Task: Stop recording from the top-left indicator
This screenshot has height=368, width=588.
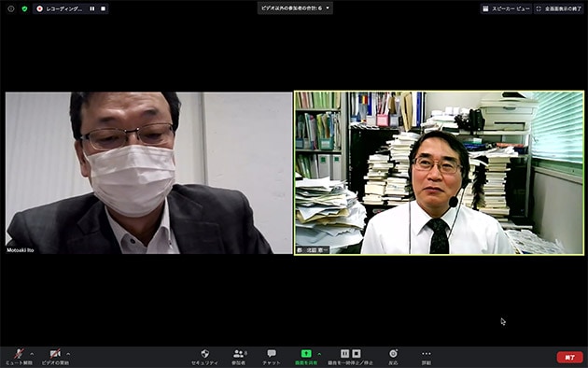Action: click(103, 8)
